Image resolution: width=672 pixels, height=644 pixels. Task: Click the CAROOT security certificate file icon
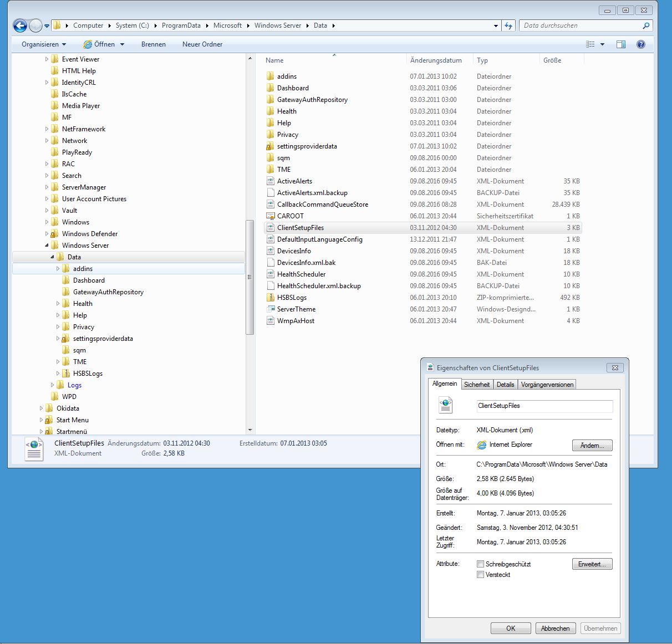coord(270,216)
